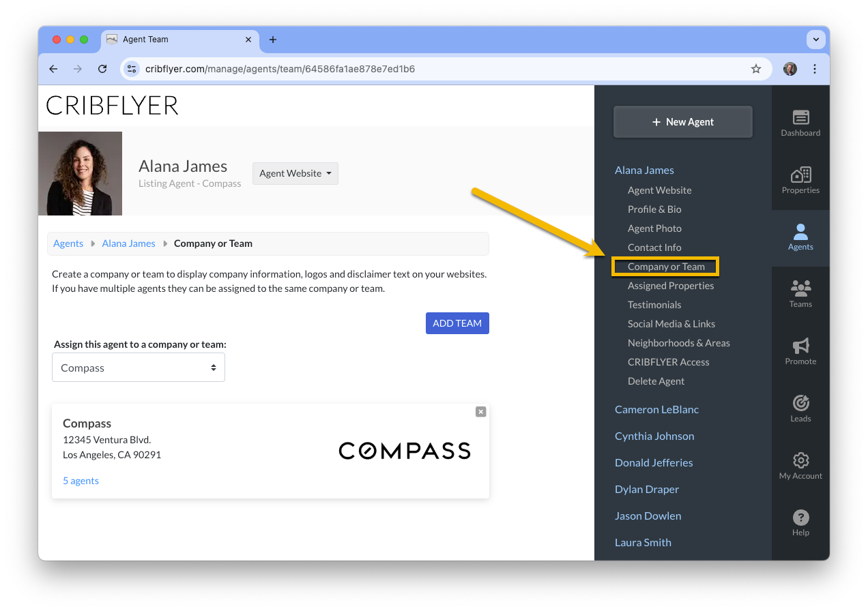Click the ADD TEAM button
The width and height of the screenshot is (868, 611).
(x=457, y=323)
